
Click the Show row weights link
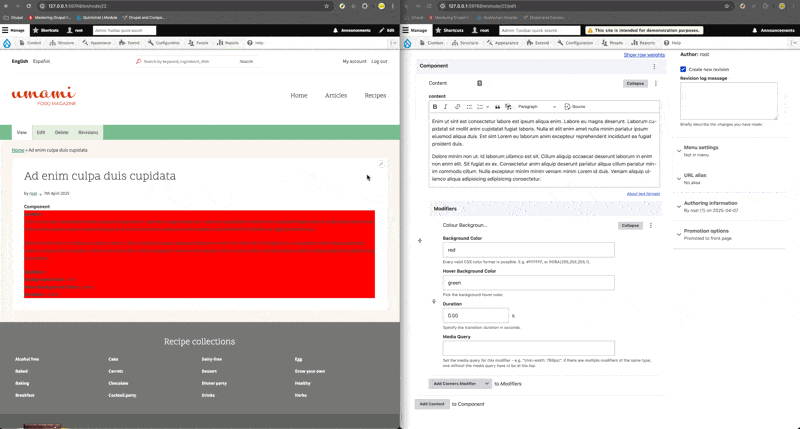643,55
